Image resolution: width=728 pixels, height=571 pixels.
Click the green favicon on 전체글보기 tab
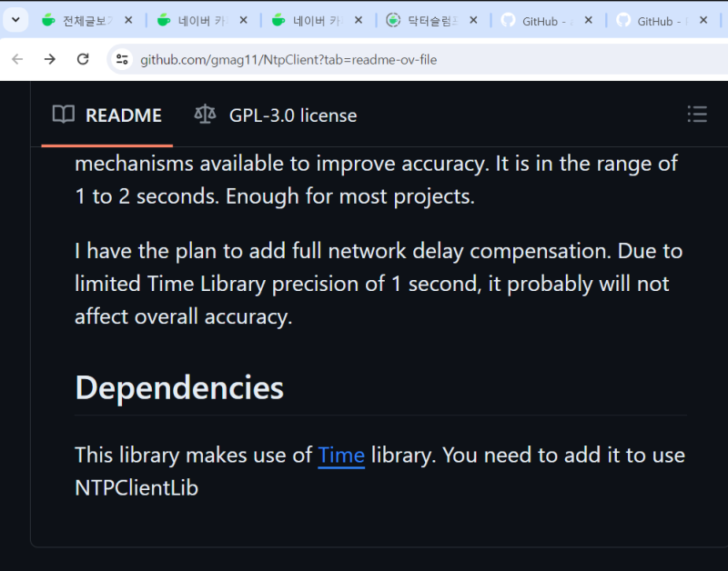click(x=47, y=20)
